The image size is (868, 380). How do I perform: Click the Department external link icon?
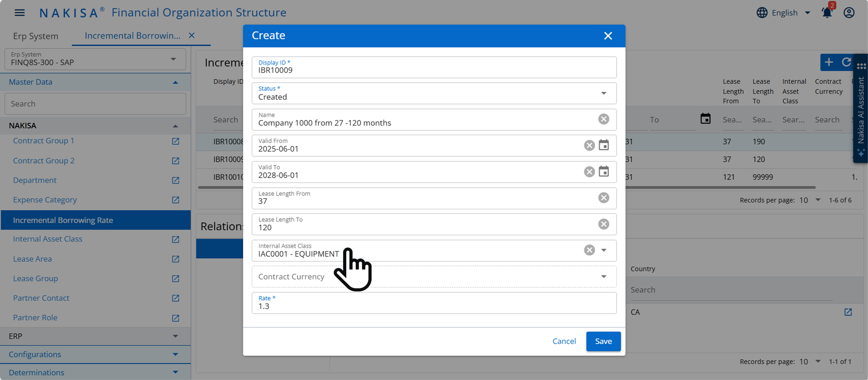175,181
